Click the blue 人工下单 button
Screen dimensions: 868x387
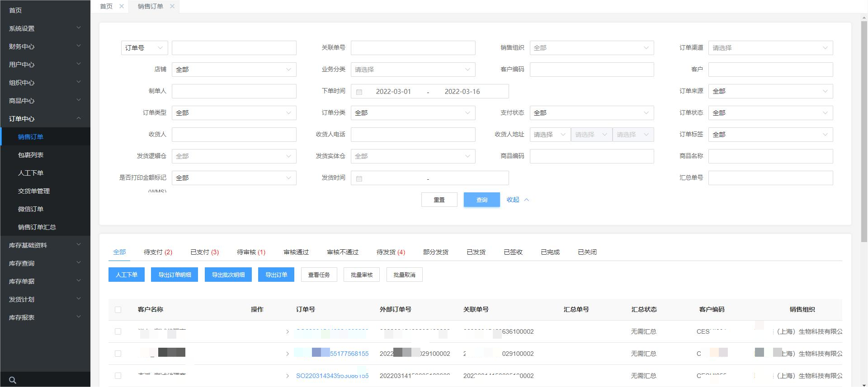coord(127,275)
